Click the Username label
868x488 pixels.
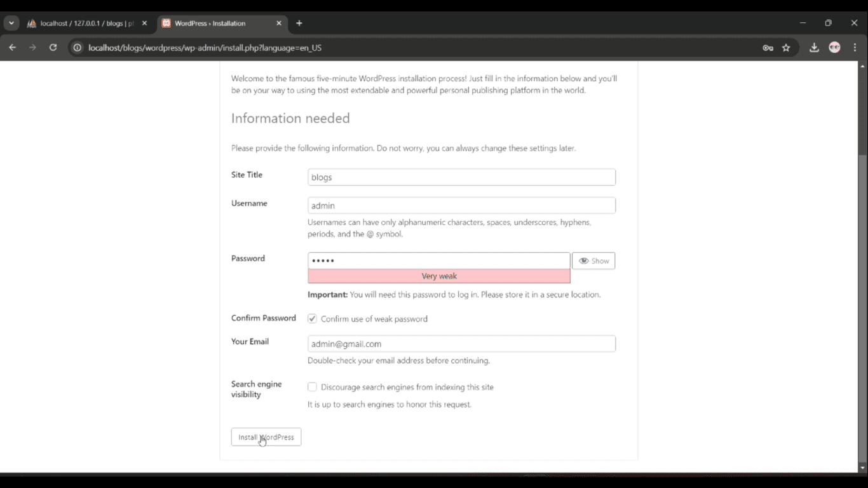(249, 203)
